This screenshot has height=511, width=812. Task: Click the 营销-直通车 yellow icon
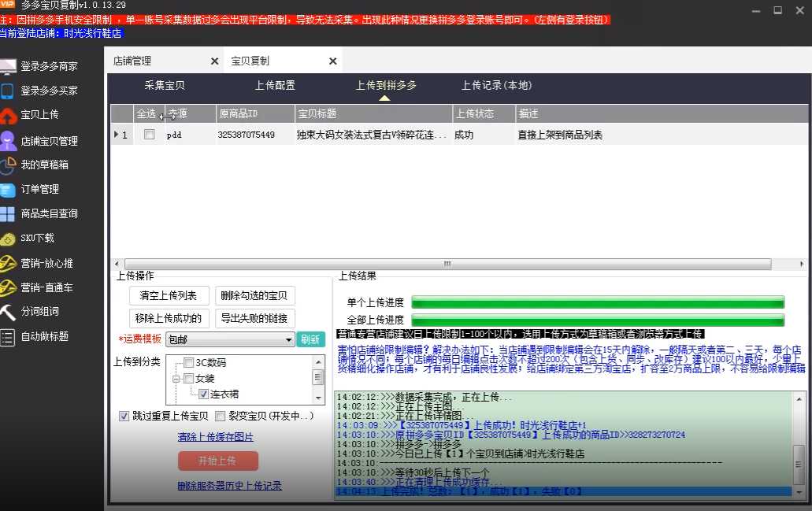8,288
